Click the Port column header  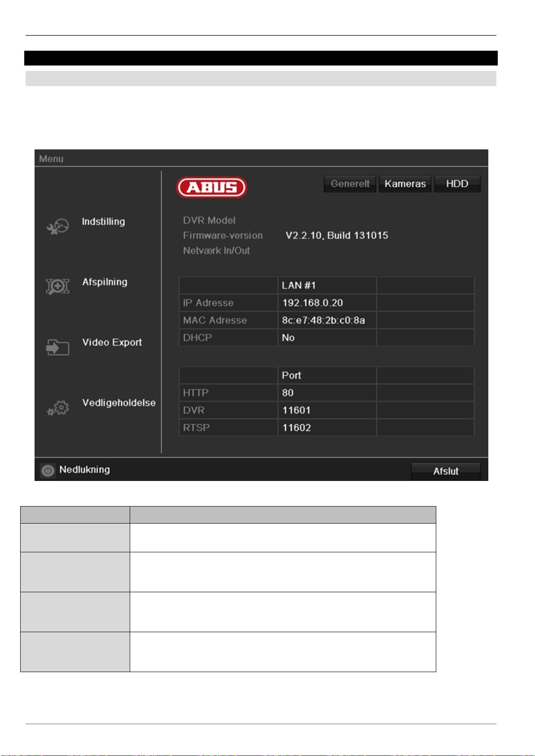[x=291, y=376]
